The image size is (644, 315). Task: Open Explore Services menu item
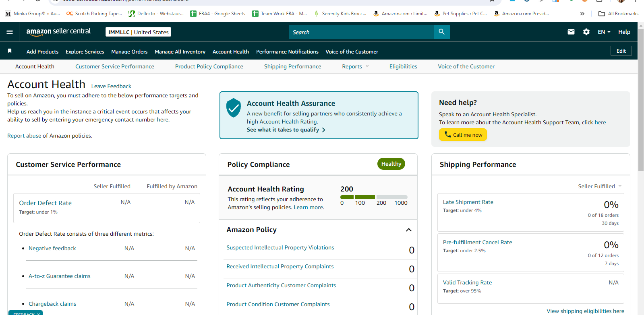pos(85,51)
